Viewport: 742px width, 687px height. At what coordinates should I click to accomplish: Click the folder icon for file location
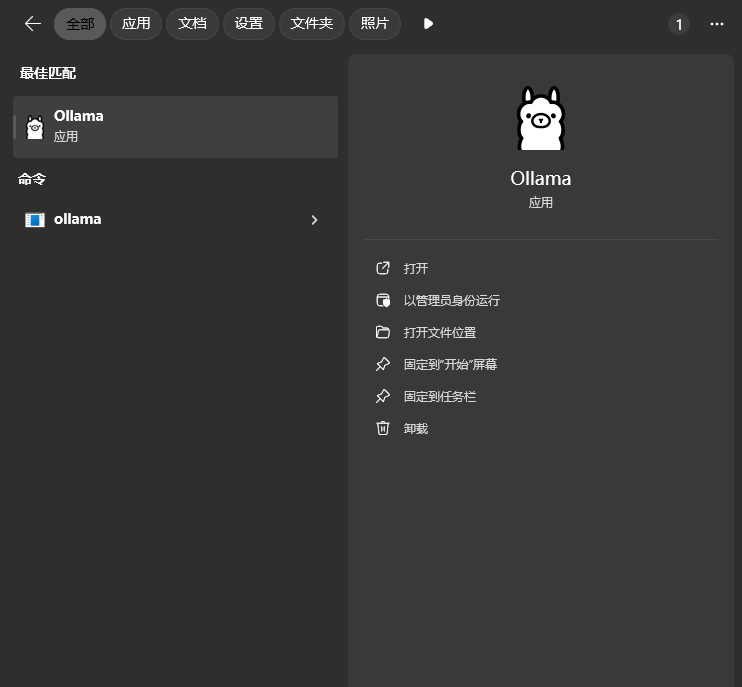click(x=383, y=333)
